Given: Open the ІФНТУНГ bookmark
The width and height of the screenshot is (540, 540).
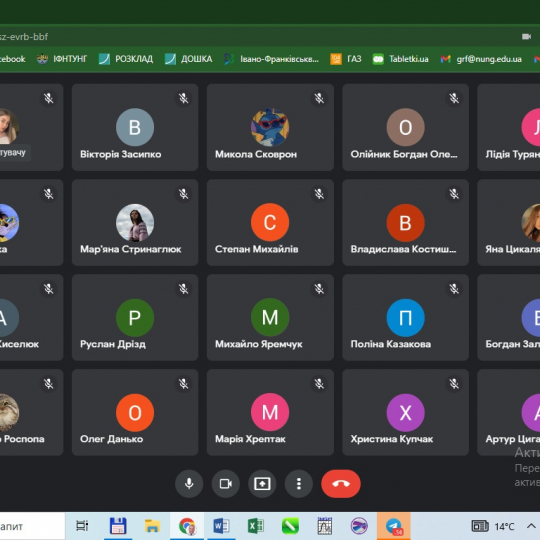Looking at the screenshot, I should (x=62, y=59).
